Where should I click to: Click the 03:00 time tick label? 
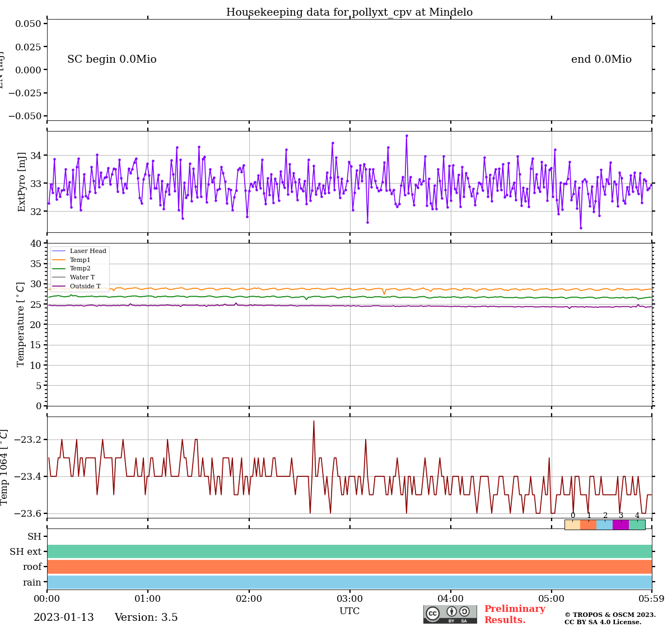349,598
